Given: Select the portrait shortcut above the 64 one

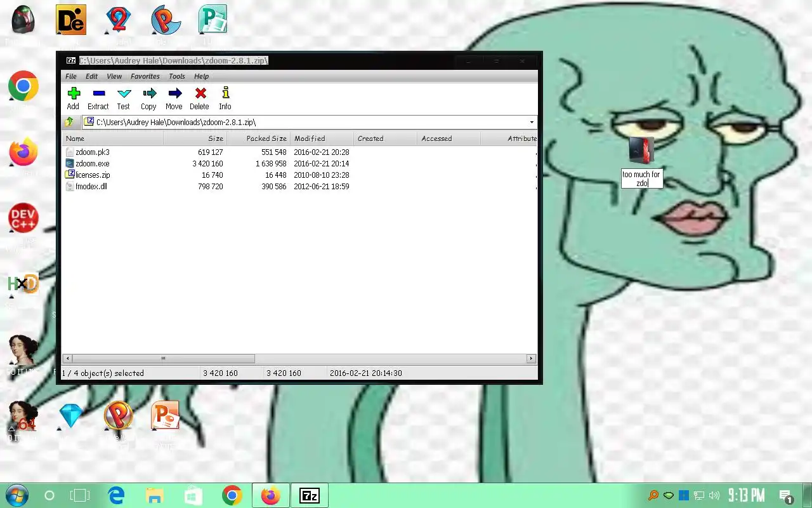Looking at the screenshot, I should pyautogui.click(x=23, y=350).
